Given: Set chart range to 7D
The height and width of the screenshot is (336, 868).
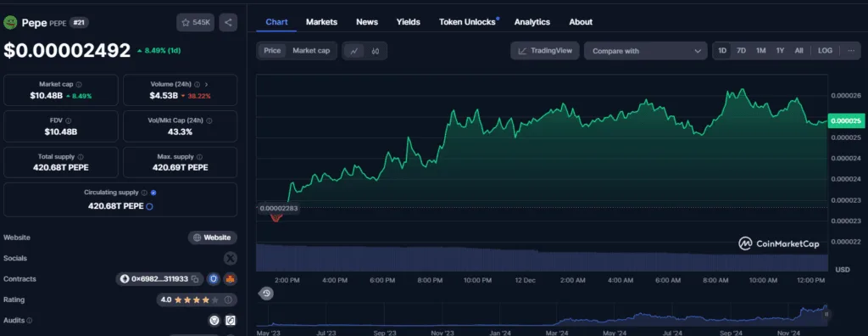Looking at the screenshot, I should click(x=741, y=50).
